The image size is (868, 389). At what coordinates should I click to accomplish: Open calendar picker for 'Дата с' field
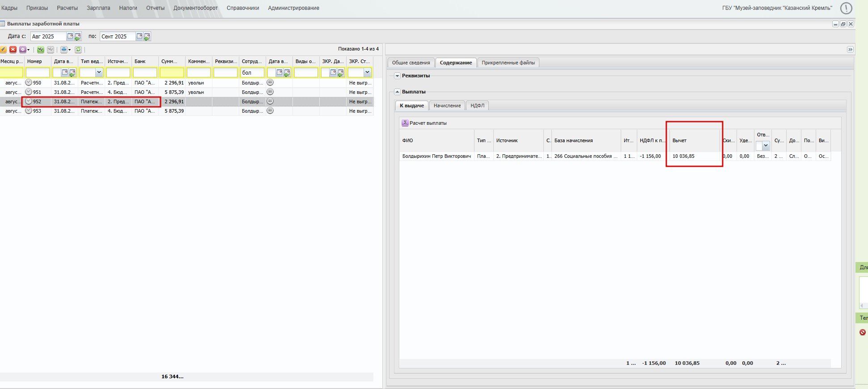pos(70,36)
